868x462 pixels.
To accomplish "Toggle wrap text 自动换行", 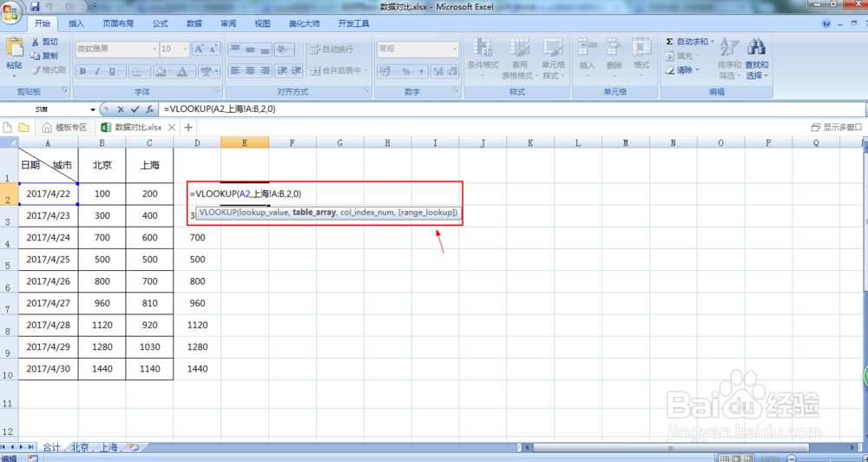I will click(332, 49).
